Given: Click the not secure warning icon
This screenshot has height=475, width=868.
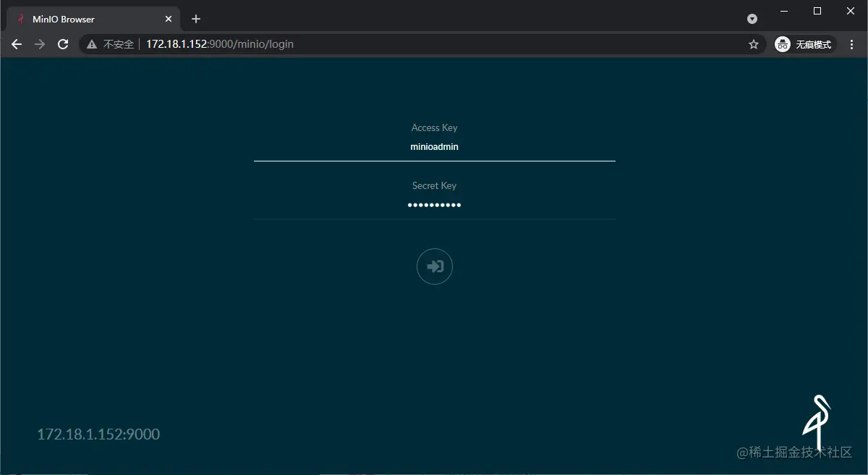Looking at the screenshot, I should (x=92, y=44).
